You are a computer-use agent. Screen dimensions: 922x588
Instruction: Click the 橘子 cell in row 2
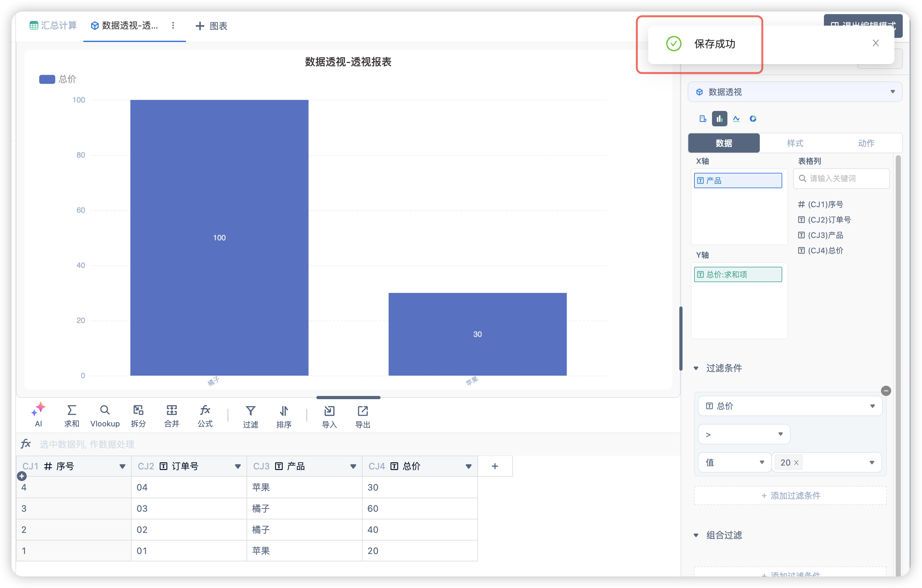[x=305, y=529]
